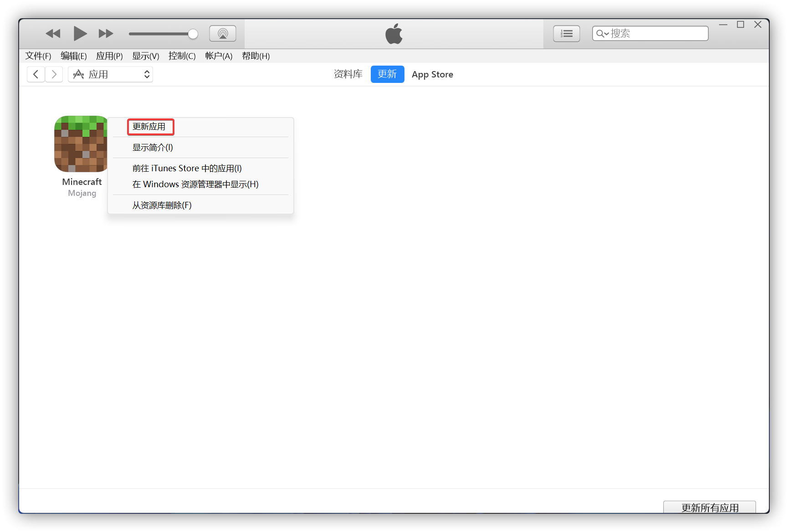Go forward with the right chevron
The height and width of the screenshot is (532, 788).
(54, 74)
